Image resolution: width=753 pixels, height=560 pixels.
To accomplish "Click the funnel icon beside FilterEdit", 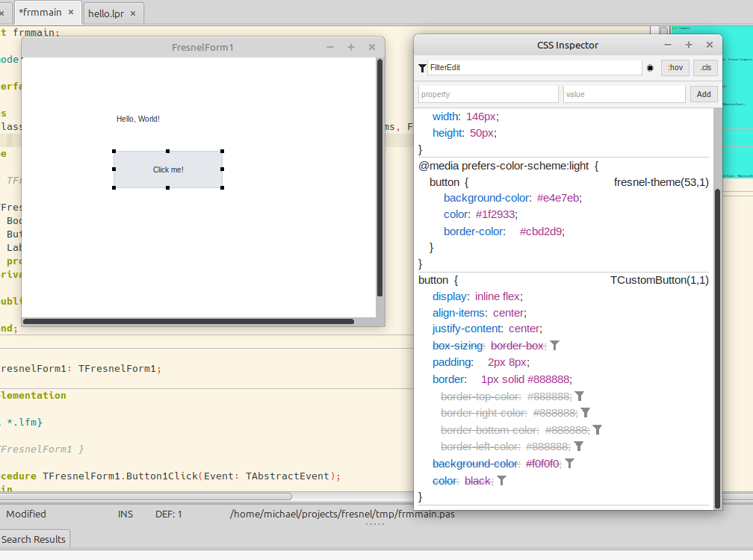I will pyautogui.click(x=422, y=68).
